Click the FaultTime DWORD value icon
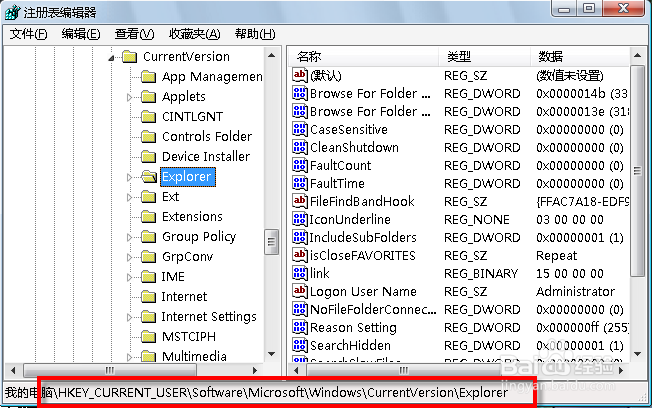The width and height of the screenshot is (652, 408). click(x=300, y=183)
